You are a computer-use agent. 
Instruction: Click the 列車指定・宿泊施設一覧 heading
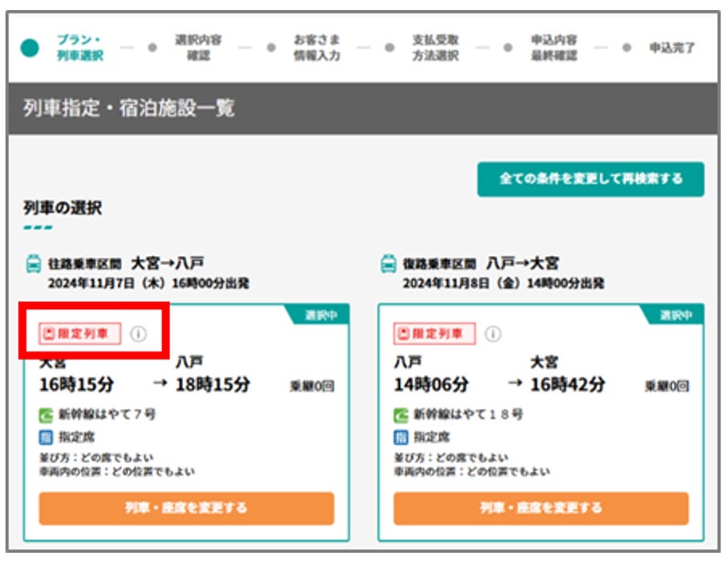click(x=129, y=108)
